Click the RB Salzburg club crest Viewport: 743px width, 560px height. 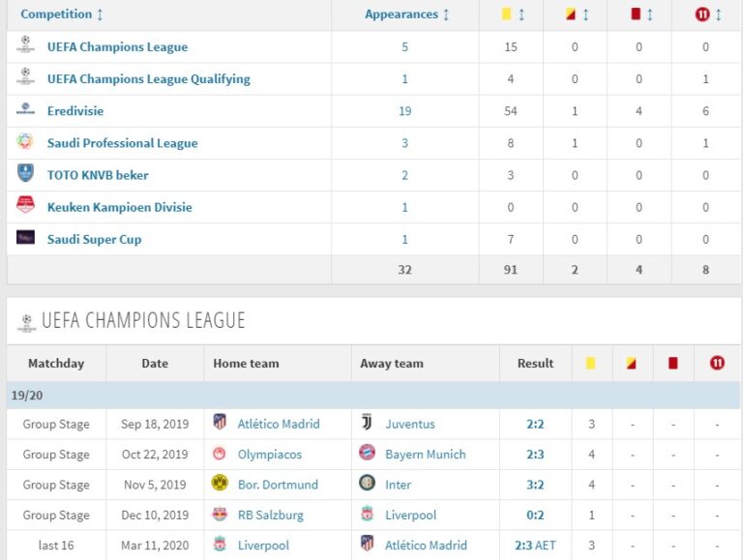(x=220, y=515)
